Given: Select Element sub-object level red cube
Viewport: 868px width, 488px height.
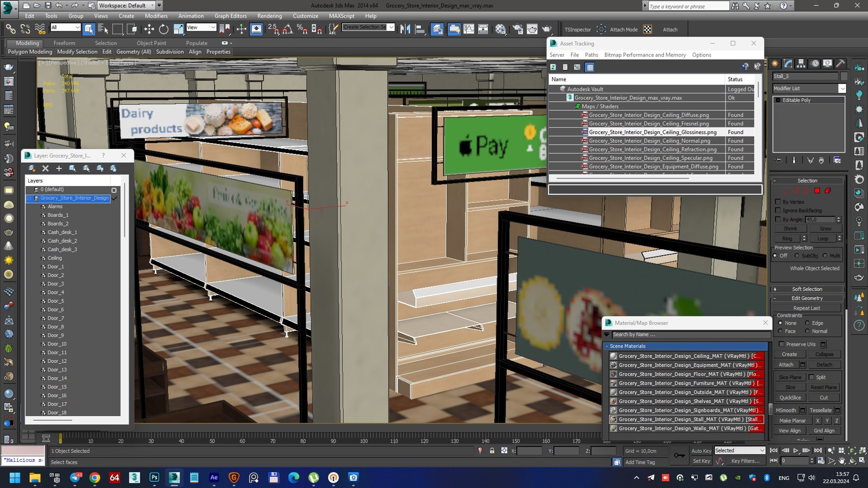Looking at the screenshot, I should click(828, 191).
